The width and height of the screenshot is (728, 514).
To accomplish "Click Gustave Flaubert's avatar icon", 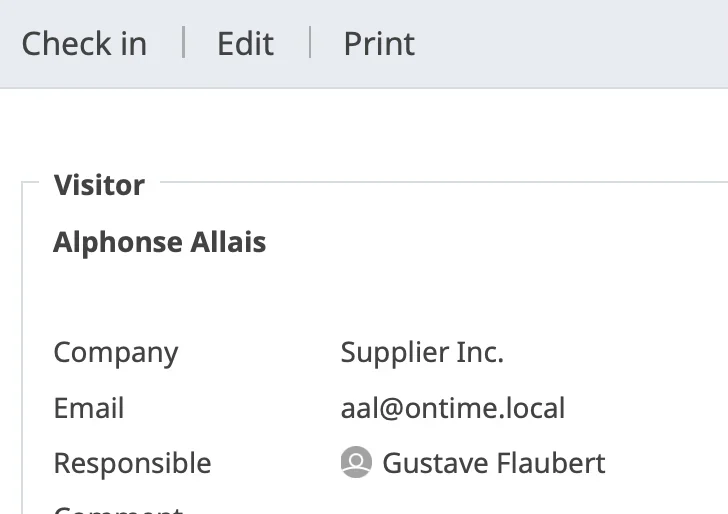I will point(356,462).
